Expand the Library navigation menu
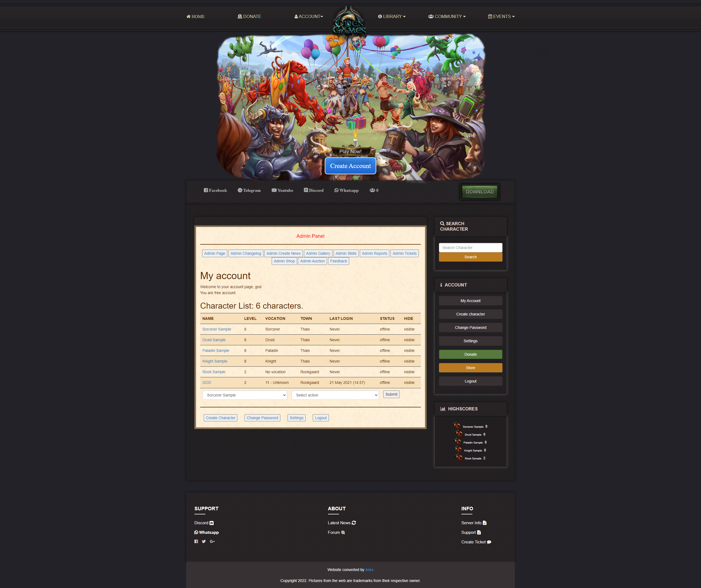Image resolution: width=701 pixels, height=588 pixels. point(392,16)
